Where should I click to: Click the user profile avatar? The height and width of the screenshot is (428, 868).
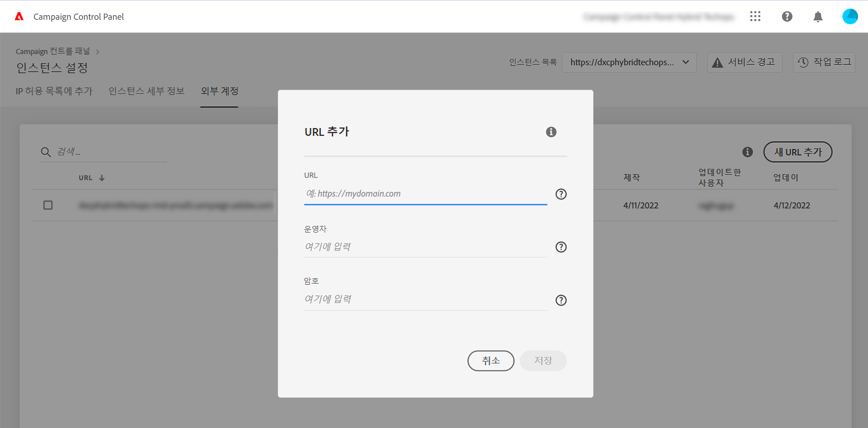850,16
